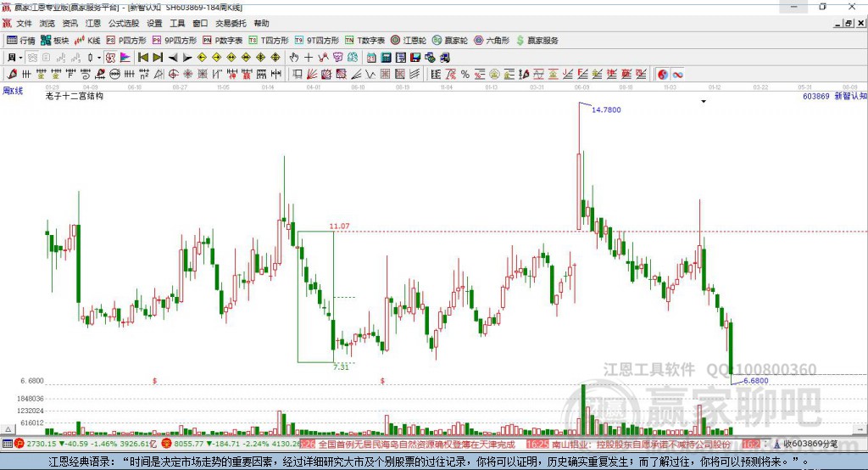
Task: Open the 六角形 hexagon chart tool
Action: 492,41
